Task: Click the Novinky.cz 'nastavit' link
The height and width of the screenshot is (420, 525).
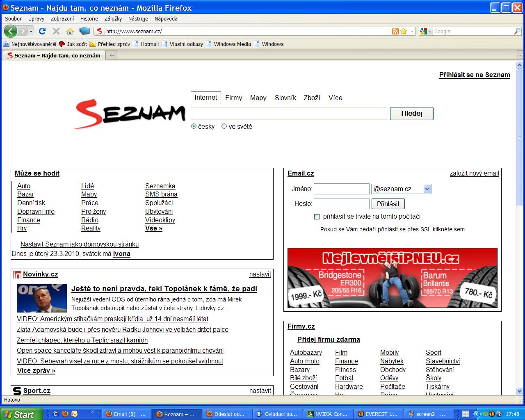Action: tap(260, 274)
